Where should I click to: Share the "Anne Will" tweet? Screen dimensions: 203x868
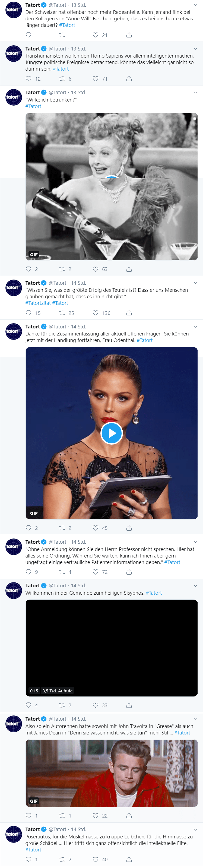[x=129, y=35]
